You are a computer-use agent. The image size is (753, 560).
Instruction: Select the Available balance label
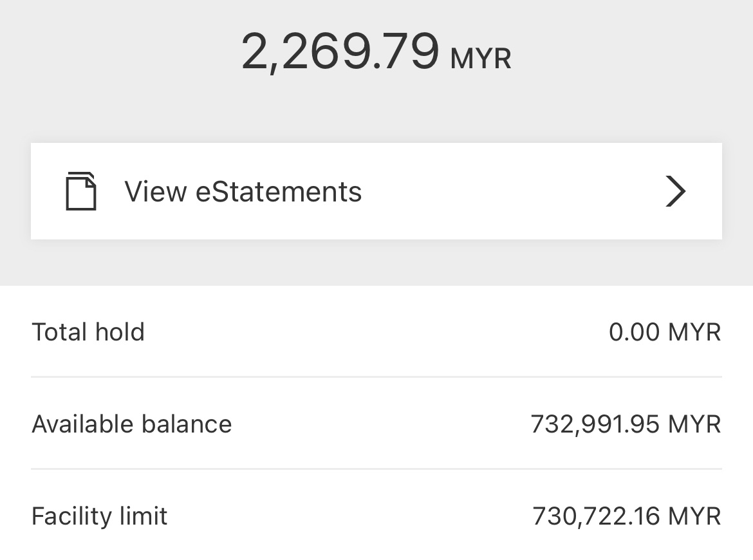(x=131, y=424)
